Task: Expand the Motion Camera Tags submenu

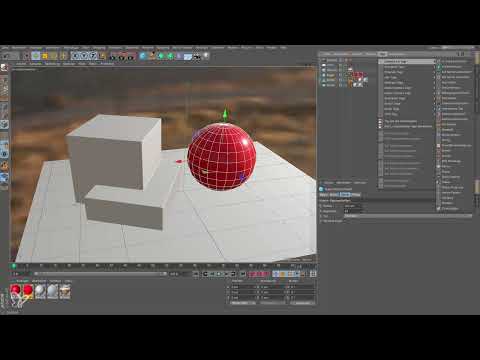Action: point(408,88)
